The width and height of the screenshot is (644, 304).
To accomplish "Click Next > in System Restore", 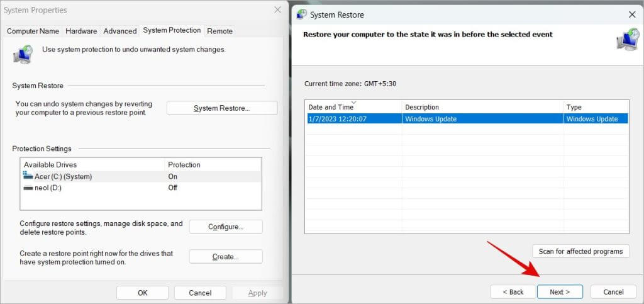I will coord(560,291).
